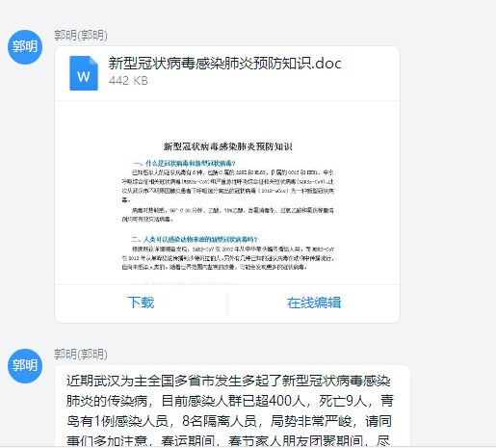This screenshot has height=448, width=496.
Task: Click the preview paragraph starting 病毒对热敏感
Action: tap(227, 215)
